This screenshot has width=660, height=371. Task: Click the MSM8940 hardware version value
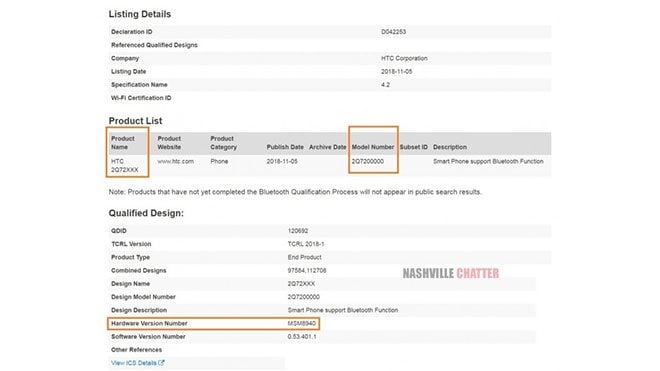302,323
